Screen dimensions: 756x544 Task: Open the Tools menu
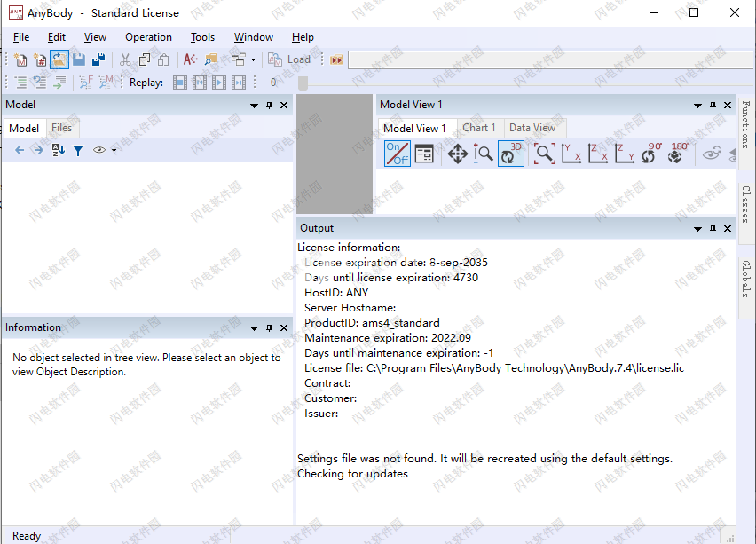pos(202,37)
